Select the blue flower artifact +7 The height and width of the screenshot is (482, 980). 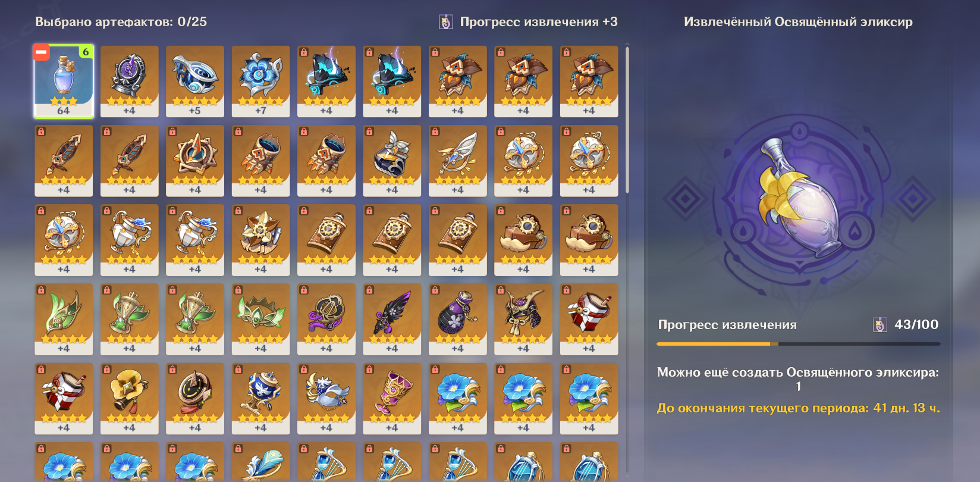click(x=260, y=82)
